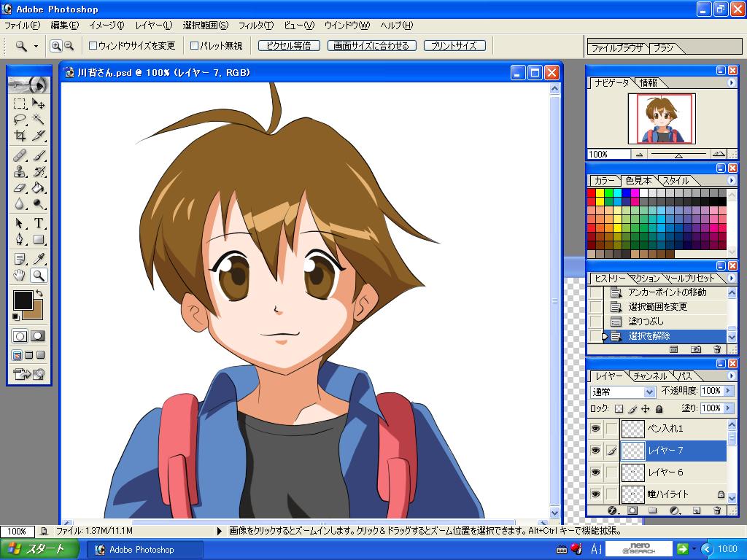The width and height of the screenshot is (747, 560).
Task: Select the Crop tool
Action: [20, 136]
